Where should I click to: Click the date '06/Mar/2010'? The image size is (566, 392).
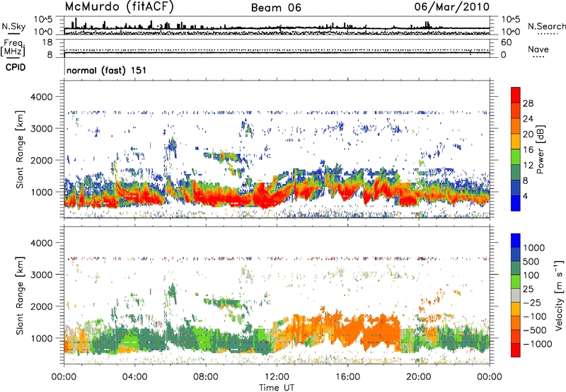[x=451, y=7]
